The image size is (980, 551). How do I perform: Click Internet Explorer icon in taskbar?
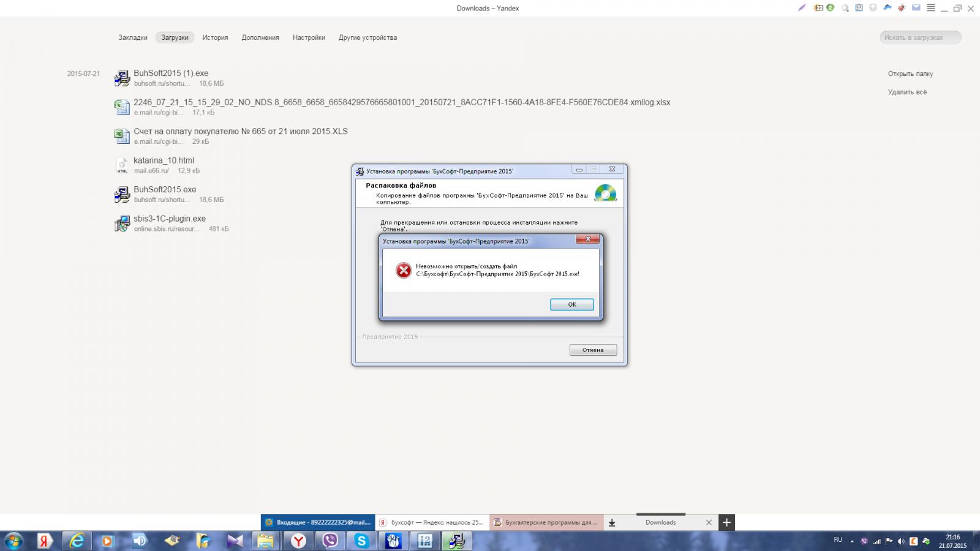(x=77, y=541)
